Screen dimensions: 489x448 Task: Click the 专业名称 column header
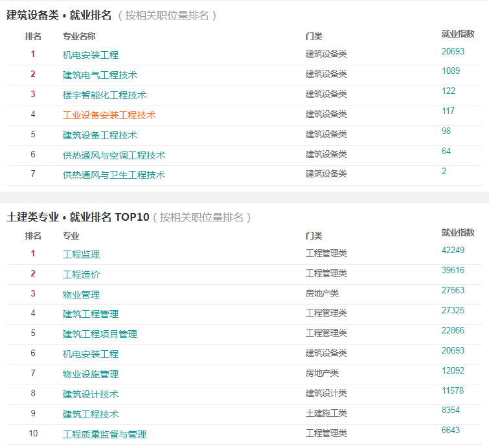point(79,36)
